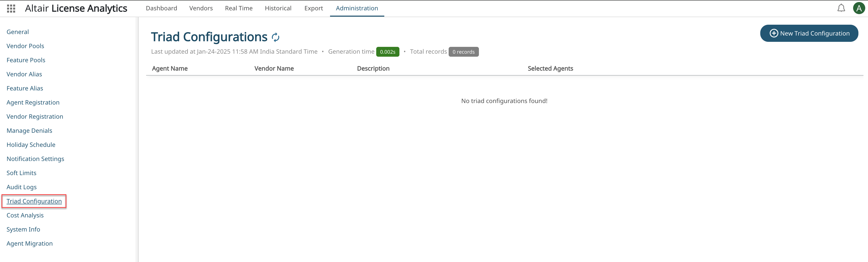Open Feature Alias section
Image resolution: width=868 pixels, height=262 pixels.
click(x=25, y=88)
